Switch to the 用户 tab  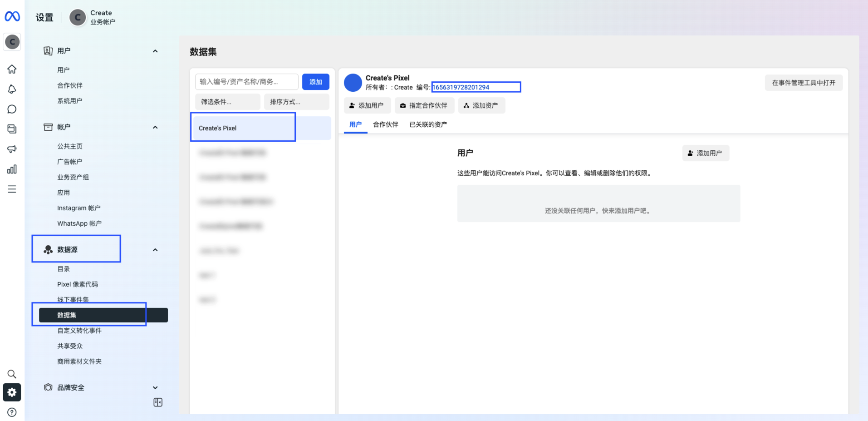pos(356,124)
